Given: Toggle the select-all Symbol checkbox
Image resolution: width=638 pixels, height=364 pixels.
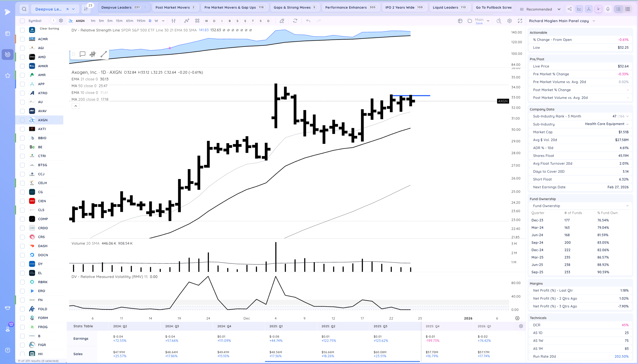Looking at the screenshot, I should [22, 21].
